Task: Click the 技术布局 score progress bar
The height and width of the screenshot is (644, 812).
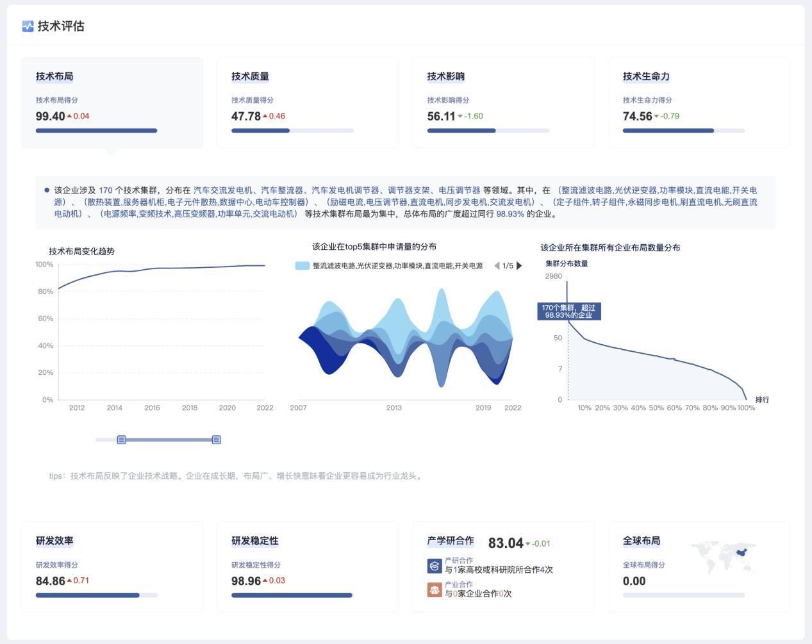Action: (x=96, y=131)
